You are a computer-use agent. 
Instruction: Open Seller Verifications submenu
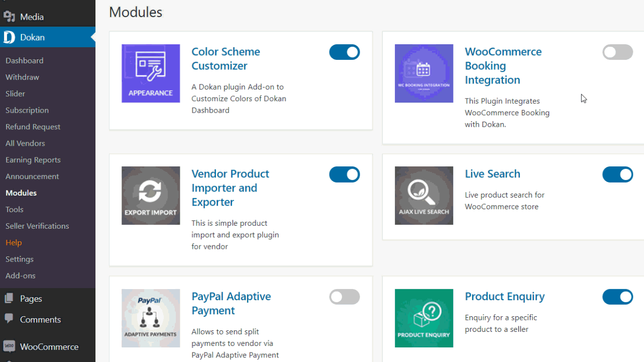pyautogui.click(x=37, y=226)
